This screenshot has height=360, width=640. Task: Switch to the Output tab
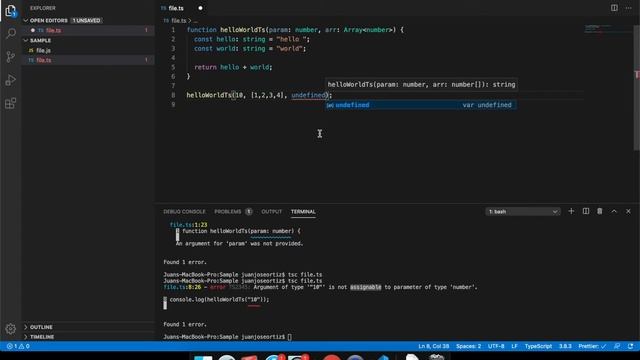(x=271, y=211)
